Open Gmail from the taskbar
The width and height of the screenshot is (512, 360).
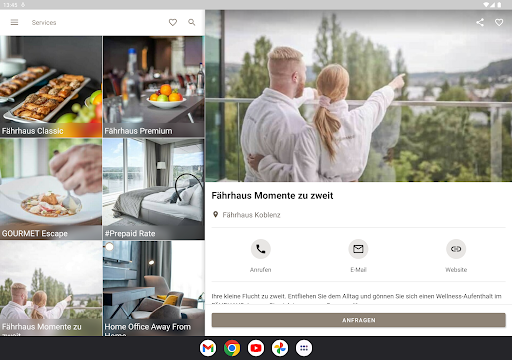point(208,348)
